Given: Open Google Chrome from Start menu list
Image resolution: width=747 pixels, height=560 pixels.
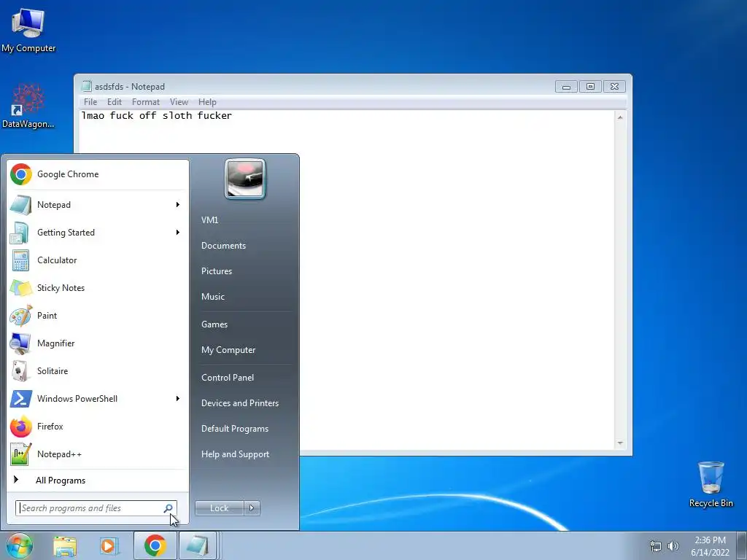Looking at the screenshot, I should (x=98, y=174).
